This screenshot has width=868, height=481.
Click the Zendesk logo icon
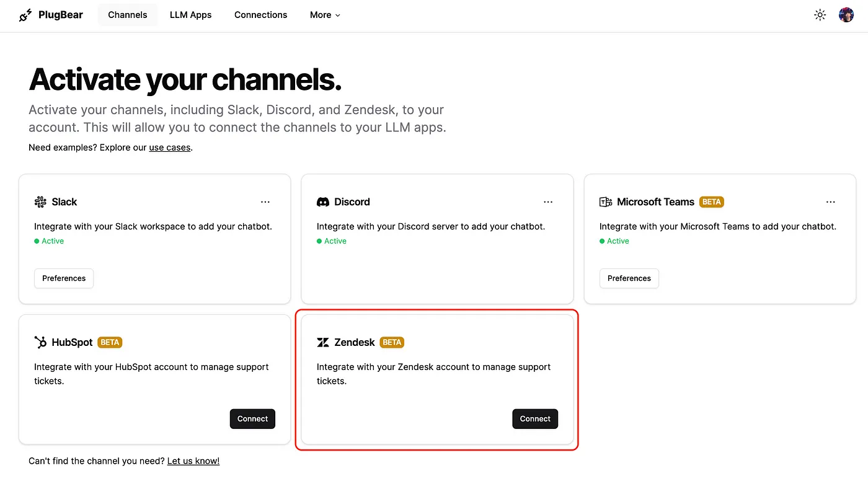323,342
